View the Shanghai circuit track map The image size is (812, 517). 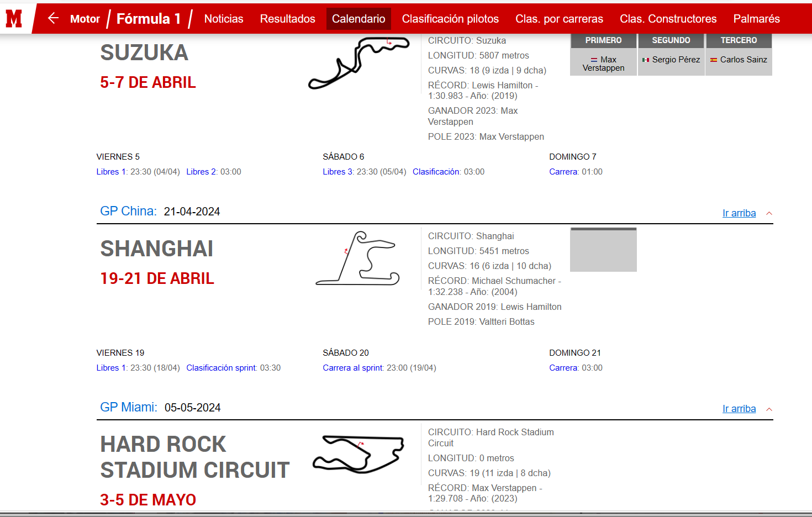(357, 258)
